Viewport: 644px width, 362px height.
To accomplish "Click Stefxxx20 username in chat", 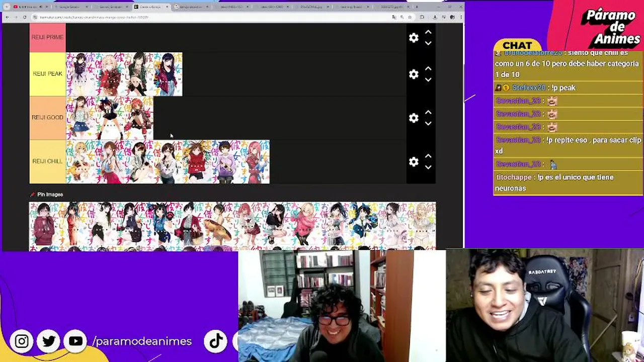I will pyautogui.click(x=528, y=87).
